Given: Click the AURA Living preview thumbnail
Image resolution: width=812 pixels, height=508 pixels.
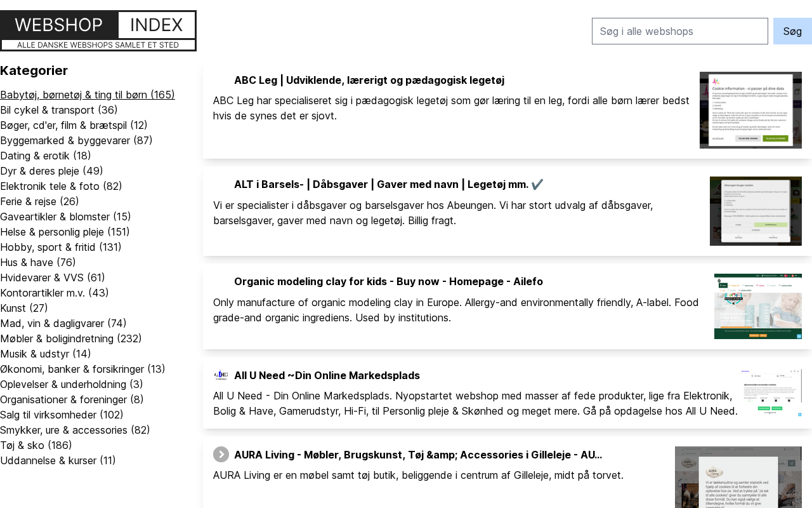Looking at the screenshot, I should (x=738, y=477).
